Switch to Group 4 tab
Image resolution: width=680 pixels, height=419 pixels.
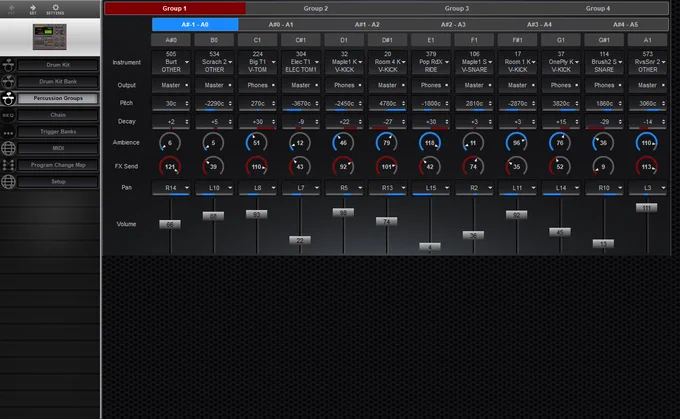pos(598,8)
